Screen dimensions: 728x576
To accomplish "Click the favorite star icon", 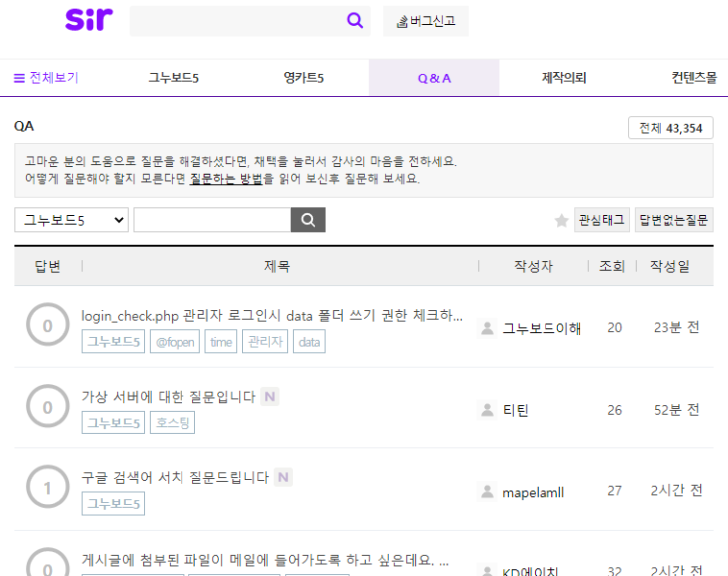I will 561,220.
